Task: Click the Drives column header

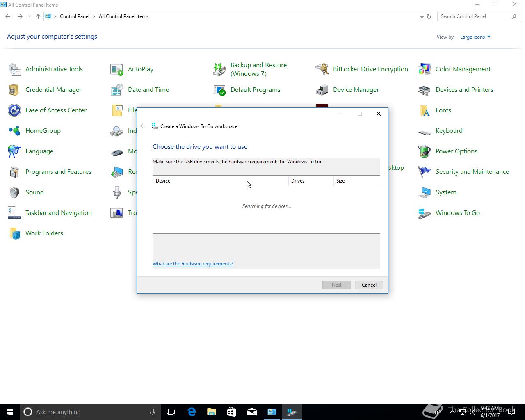Action: coord(311,181)
